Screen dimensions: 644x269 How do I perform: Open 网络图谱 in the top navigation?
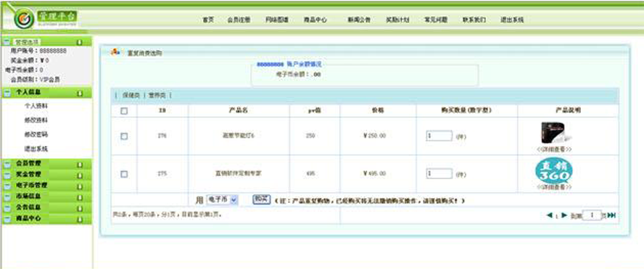pos(277,20)
